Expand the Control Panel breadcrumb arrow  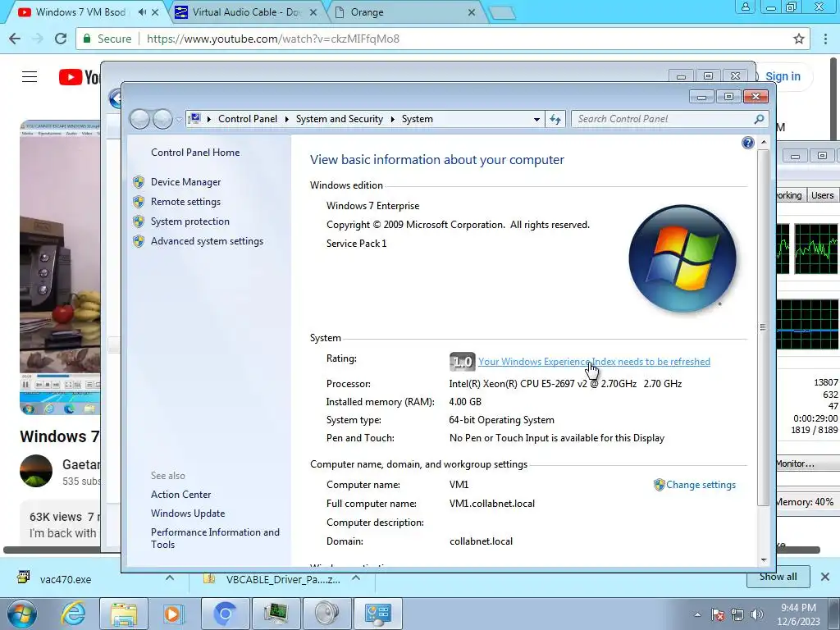(286, 119)
